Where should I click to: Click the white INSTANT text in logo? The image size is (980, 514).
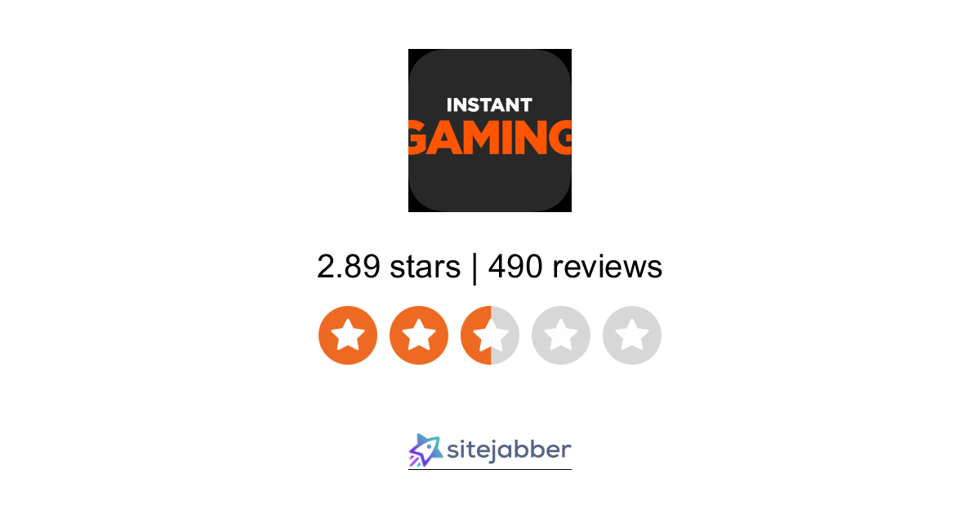[489, 105]
